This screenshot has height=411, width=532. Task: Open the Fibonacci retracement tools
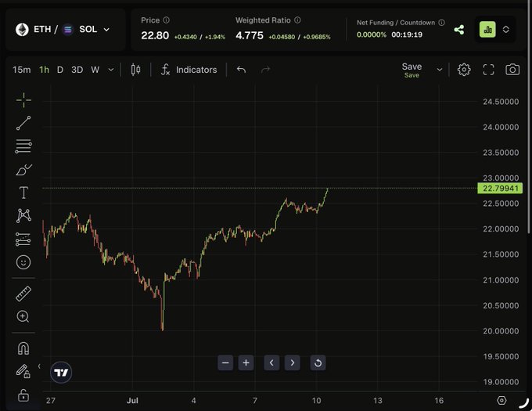23,146
